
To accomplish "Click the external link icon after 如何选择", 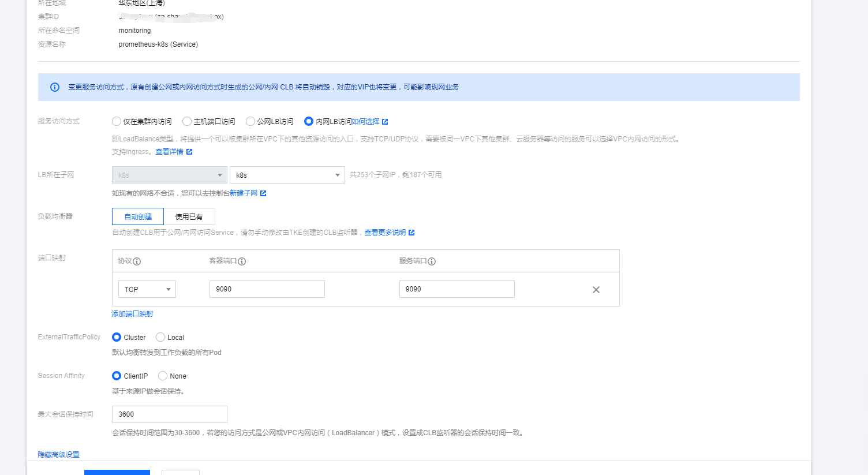I will tap(385, 122).
